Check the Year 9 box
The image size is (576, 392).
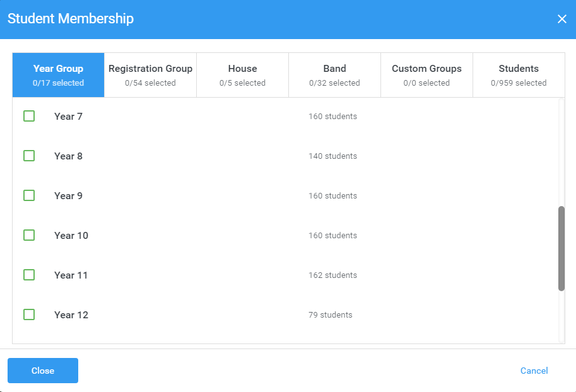29,195
